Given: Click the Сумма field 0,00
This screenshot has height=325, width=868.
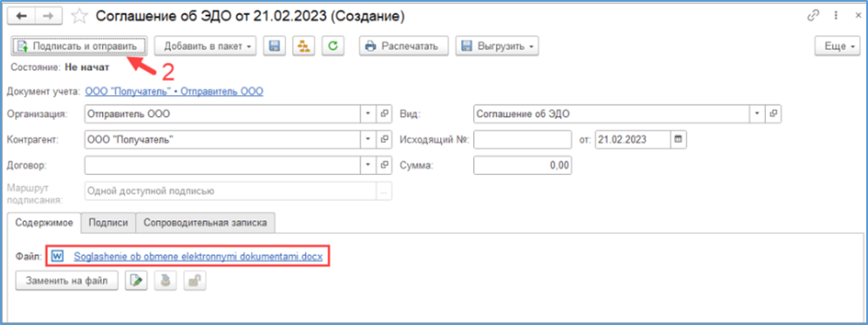Looking at the screenshot, I should point(523,165).
